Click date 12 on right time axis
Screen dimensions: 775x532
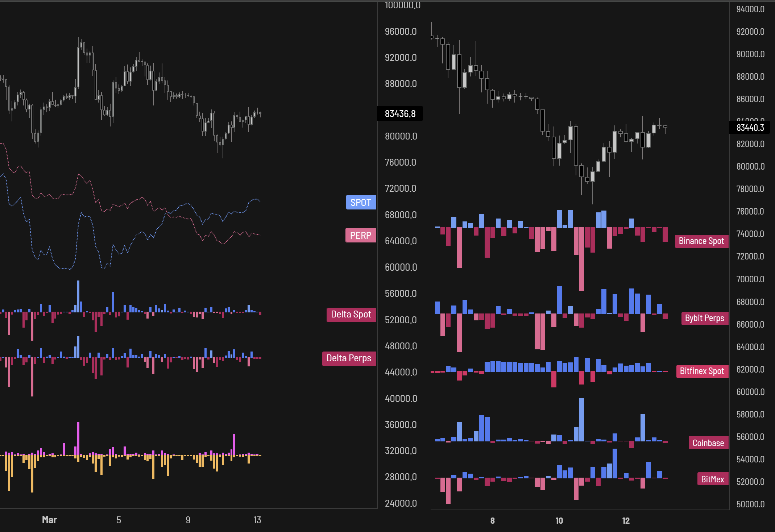[626, 521]
